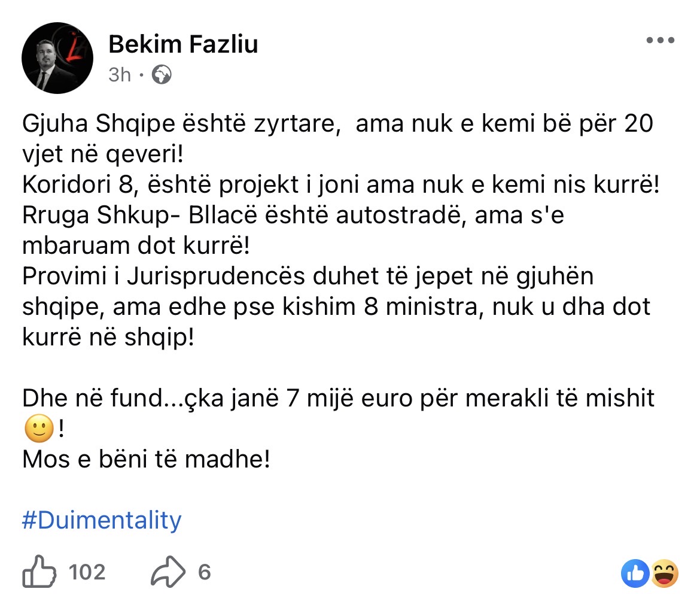Like the post with thumbs-up icon
Viewport: 700px width, 604px height.
(x=39, y=573)
